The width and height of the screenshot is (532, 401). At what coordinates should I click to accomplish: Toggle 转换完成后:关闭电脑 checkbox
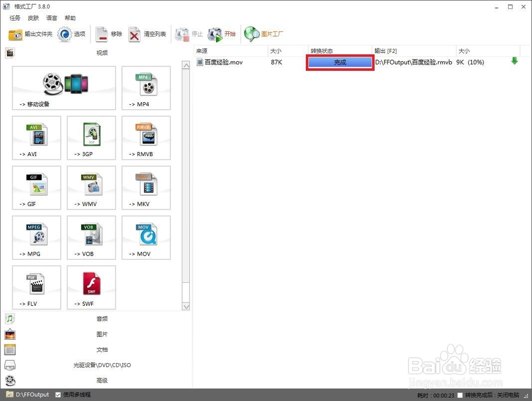point(460,395)
